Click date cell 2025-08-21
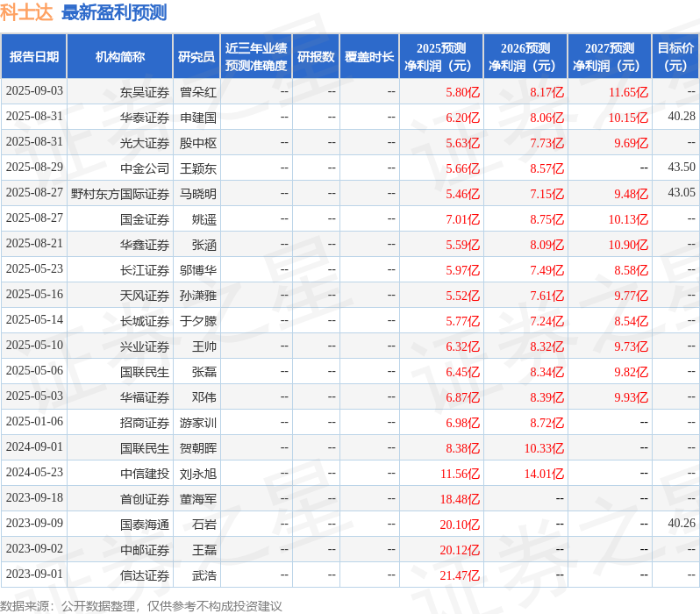The height and width of the screenshot is (614, 700). pyautogui.click(x=34, y=244)
